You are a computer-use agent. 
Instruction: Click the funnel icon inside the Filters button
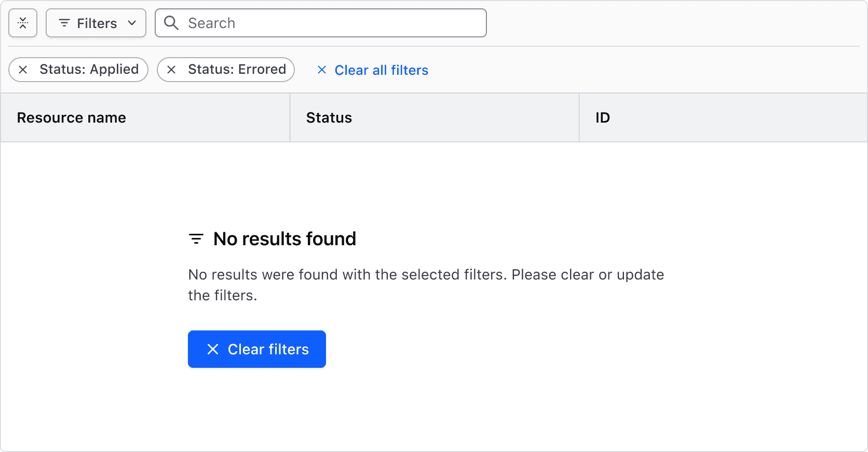click(64, 23)
